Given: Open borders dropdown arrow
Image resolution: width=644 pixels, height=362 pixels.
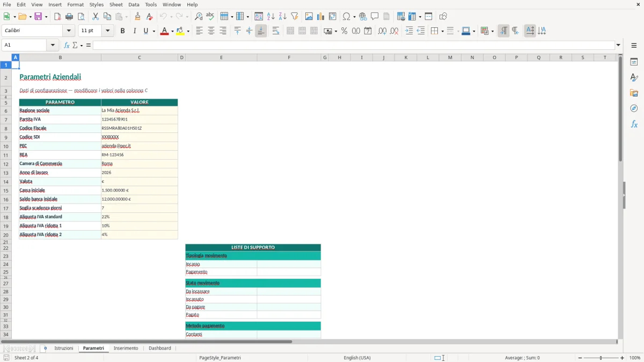Looking at the screenshot, I should (442, 31).
